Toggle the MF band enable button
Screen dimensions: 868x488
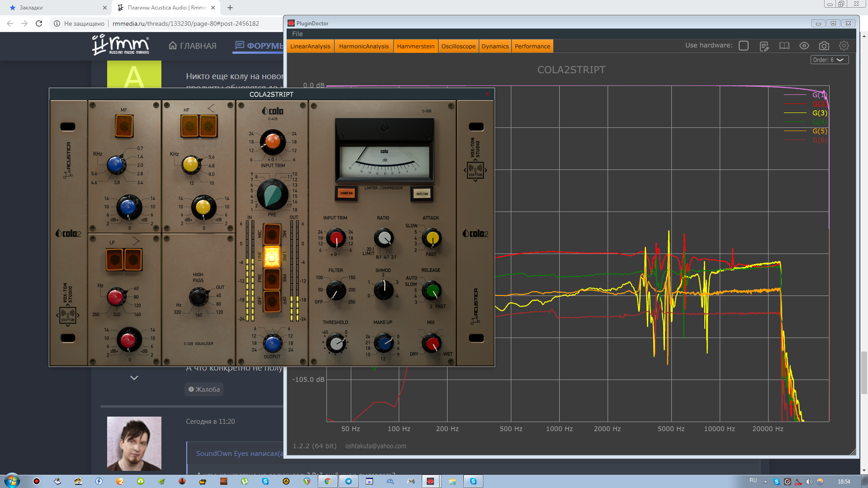click(x=124, y=126)
